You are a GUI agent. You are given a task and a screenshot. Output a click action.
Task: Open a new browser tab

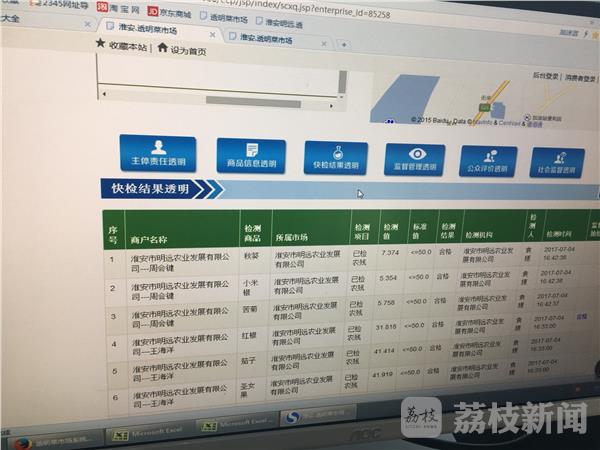pos(344,44)
